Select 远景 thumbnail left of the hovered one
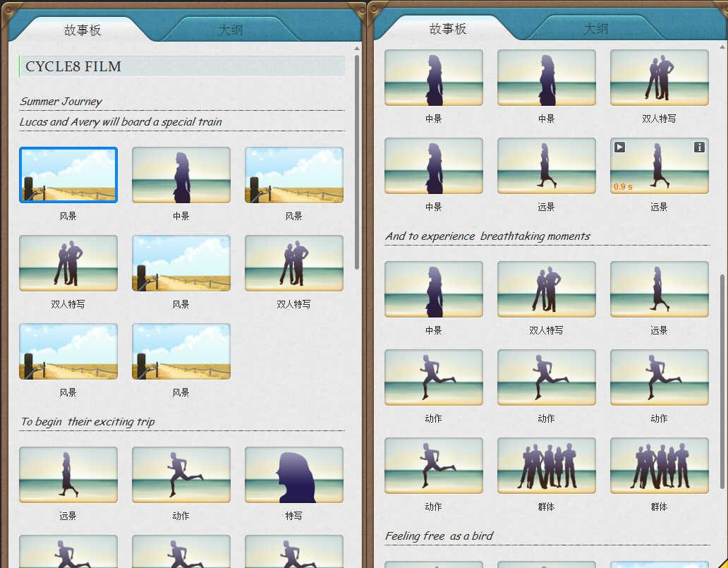This screenshot has height=568, width=728. pyautogui.click(x=547, y=166)
